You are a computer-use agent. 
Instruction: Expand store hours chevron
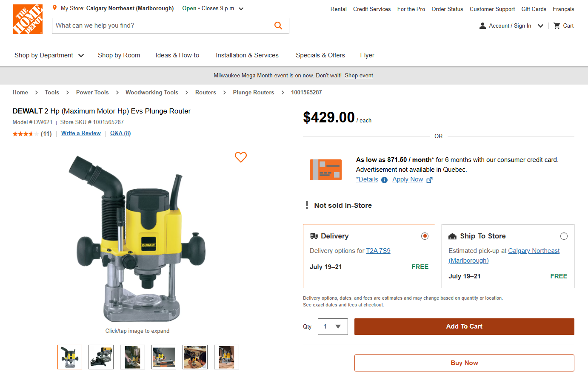click(241, 9)
